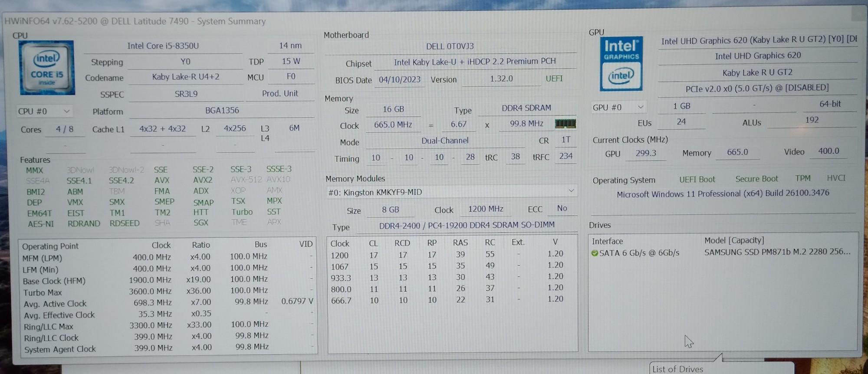868x374 pixels.
Task: Click the Avg. Effective Clock row
Action: click(x=168, y=314)
